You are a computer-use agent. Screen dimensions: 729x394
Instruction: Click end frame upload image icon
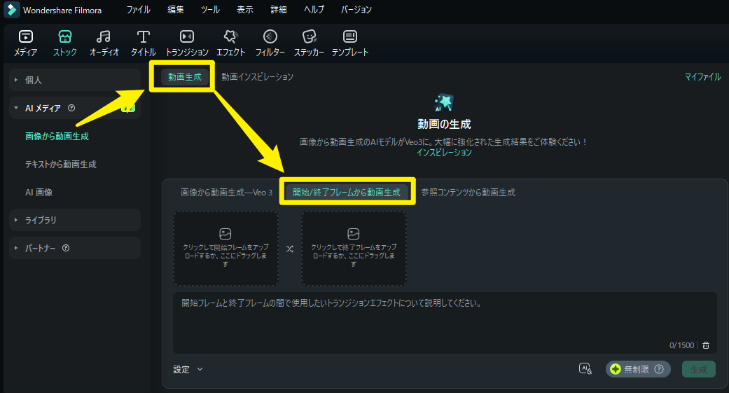pos(353,234)
